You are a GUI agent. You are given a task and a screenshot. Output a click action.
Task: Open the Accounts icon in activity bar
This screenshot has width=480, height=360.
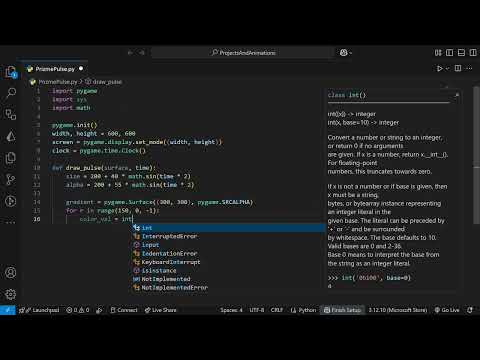click(x=11, y=273)
